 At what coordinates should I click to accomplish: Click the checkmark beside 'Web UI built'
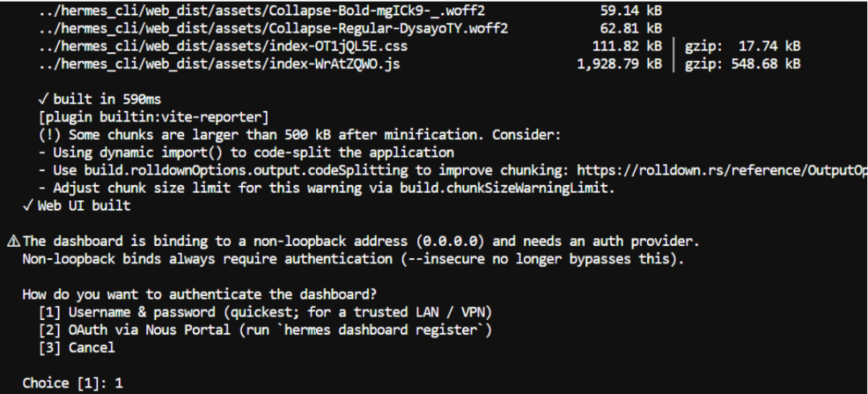point(29,206)
